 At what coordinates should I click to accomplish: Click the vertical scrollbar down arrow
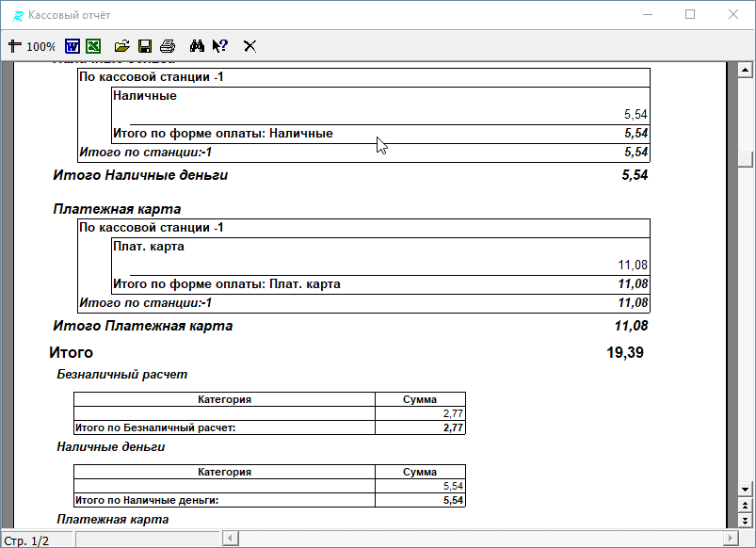pyautogui.click(x=745, y=489)
